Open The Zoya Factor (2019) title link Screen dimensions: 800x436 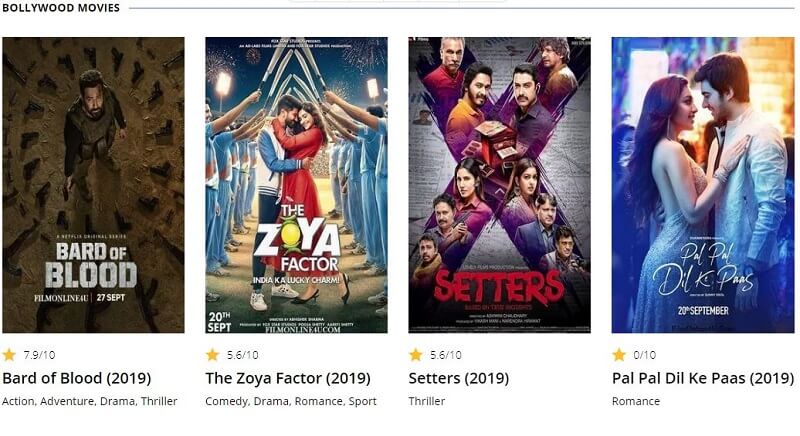pos(287,378)
